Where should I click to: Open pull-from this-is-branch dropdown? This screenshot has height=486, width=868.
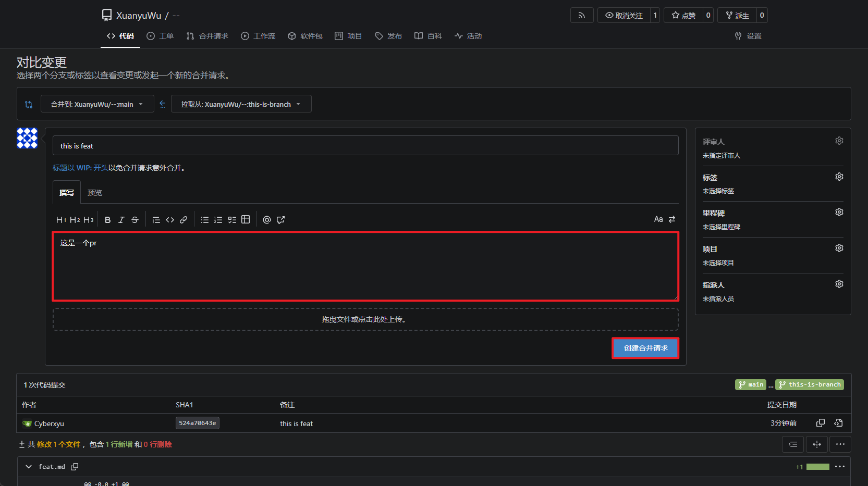click(241, 104)
